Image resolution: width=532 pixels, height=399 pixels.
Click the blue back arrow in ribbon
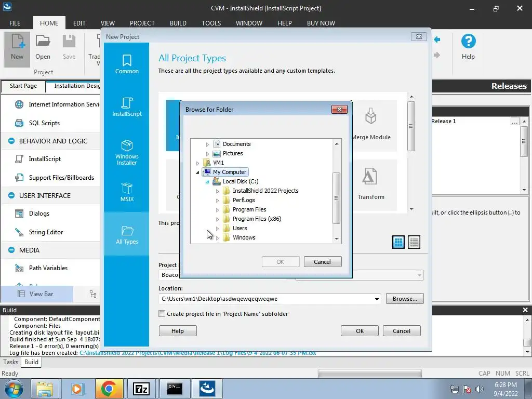(x=437, y=39)
